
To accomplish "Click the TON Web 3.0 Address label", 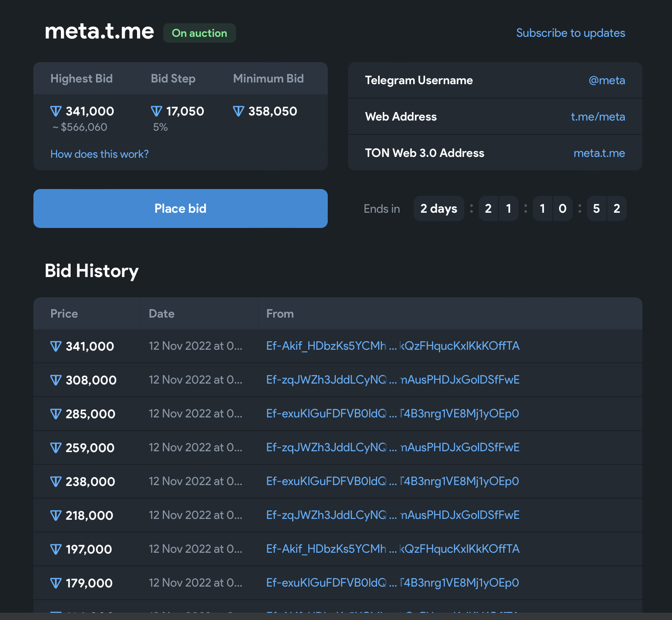I will tap(425, 153).
